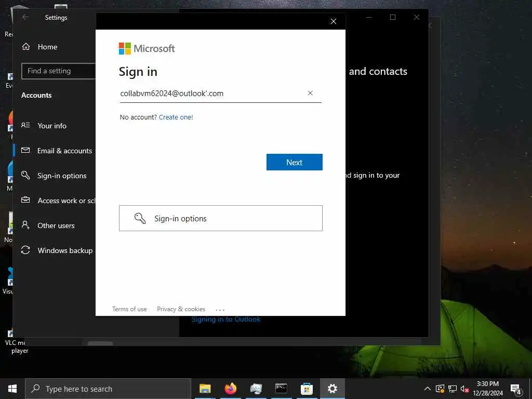Click the Microsoft logo

pyautogui.click(x=147, y=48)
